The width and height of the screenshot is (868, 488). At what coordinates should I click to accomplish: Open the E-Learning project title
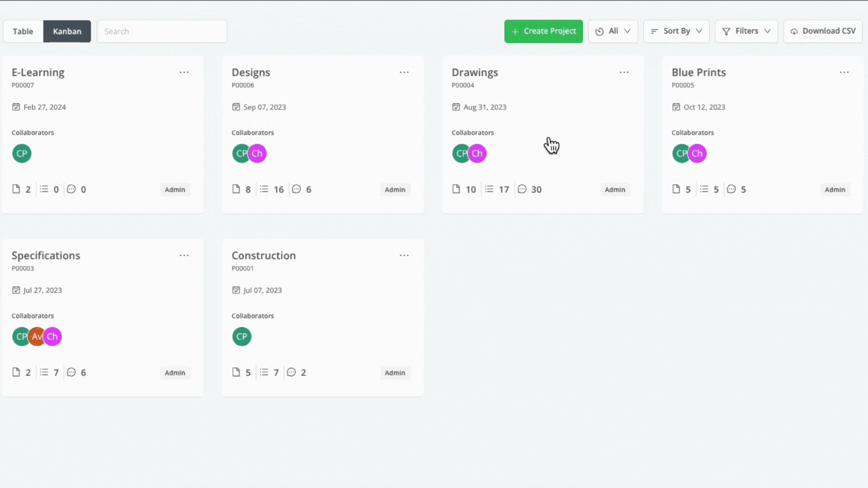click(x=38, y=72)
